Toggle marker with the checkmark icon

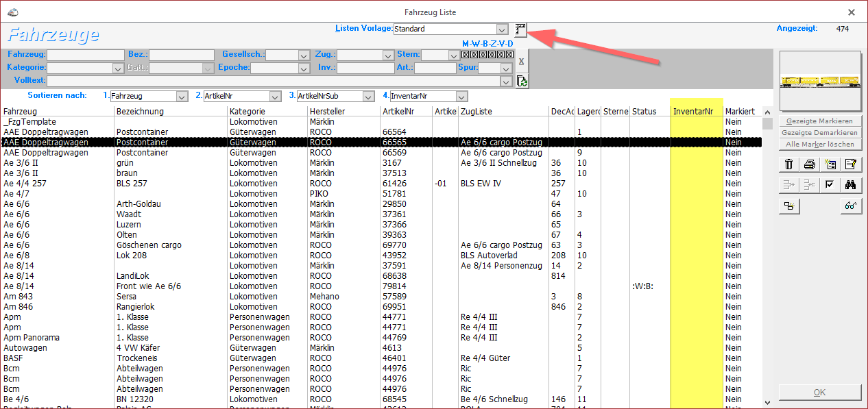point(830,185)
